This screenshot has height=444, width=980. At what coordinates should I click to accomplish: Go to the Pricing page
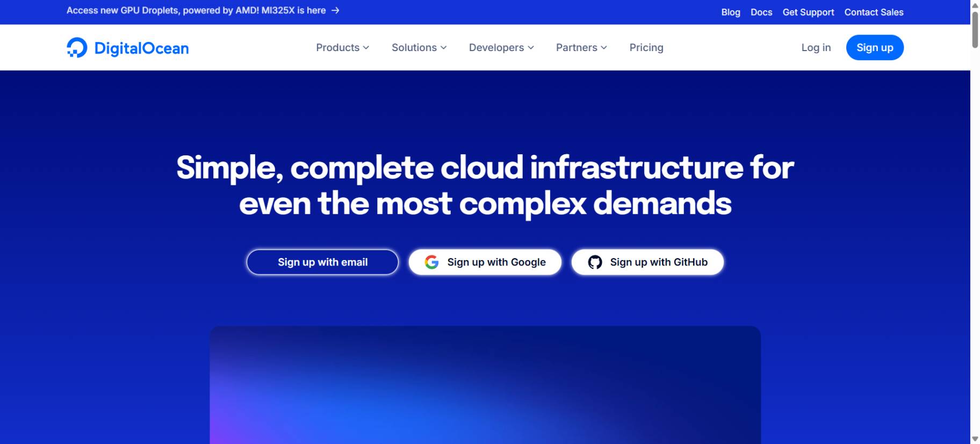point(646,47)
